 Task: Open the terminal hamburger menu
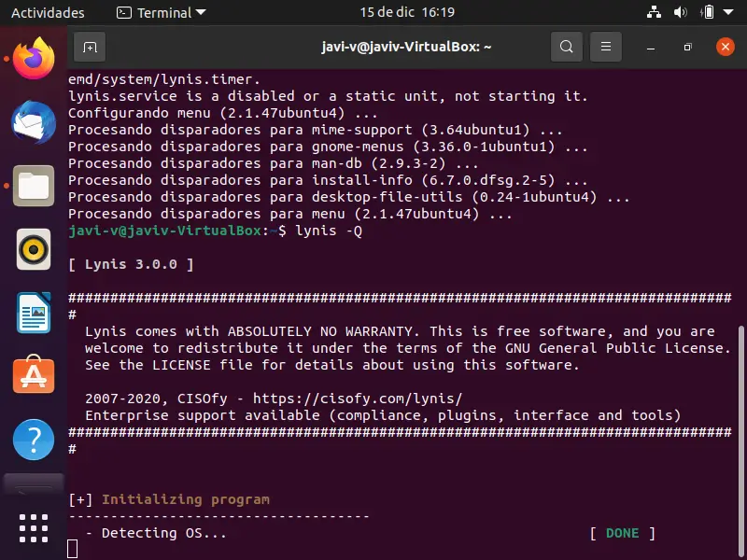[x=606, y=46]
